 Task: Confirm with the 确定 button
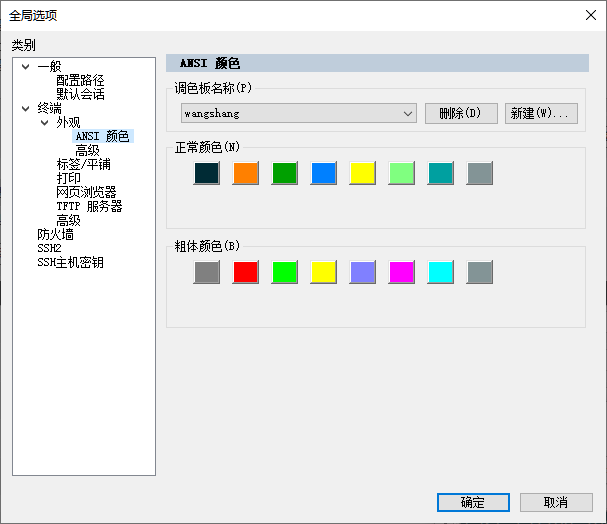click(473, 502)
